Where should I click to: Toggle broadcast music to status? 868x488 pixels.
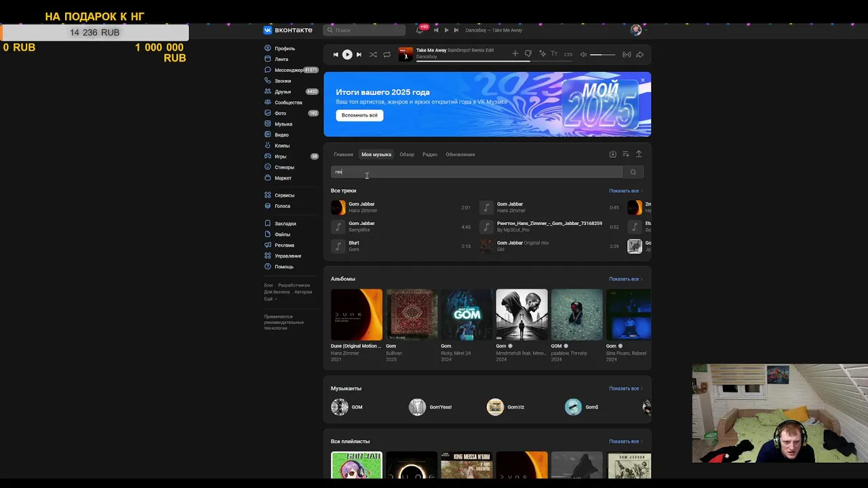click(x=627, y=54)
